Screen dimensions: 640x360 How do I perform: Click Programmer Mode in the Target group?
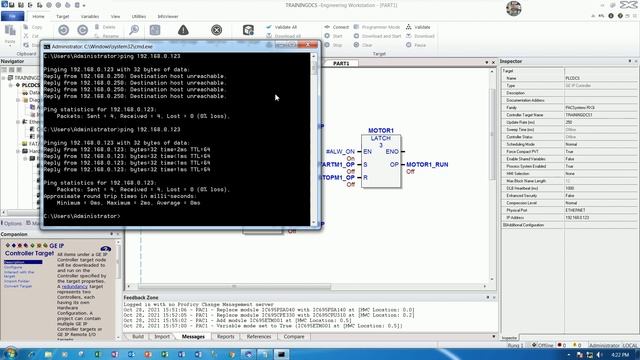point(377,27)
